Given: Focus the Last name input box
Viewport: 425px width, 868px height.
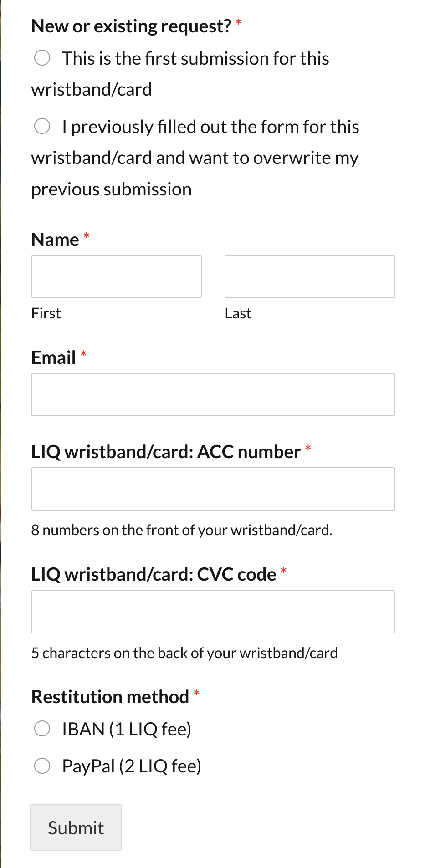Looking at the screenshot, I should click(310, 276).
